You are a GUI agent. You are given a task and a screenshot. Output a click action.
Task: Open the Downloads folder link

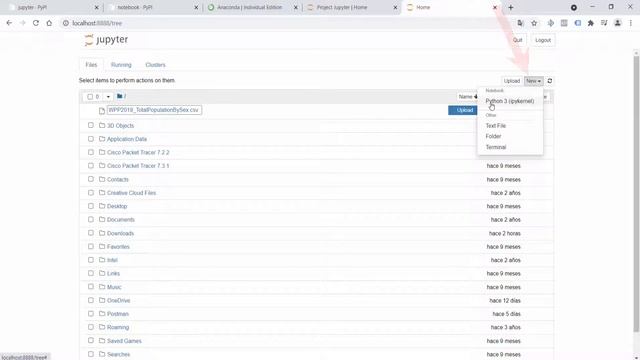pos(120,233)
